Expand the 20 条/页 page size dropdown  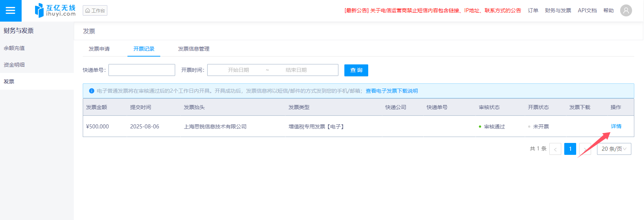(613, 149)
